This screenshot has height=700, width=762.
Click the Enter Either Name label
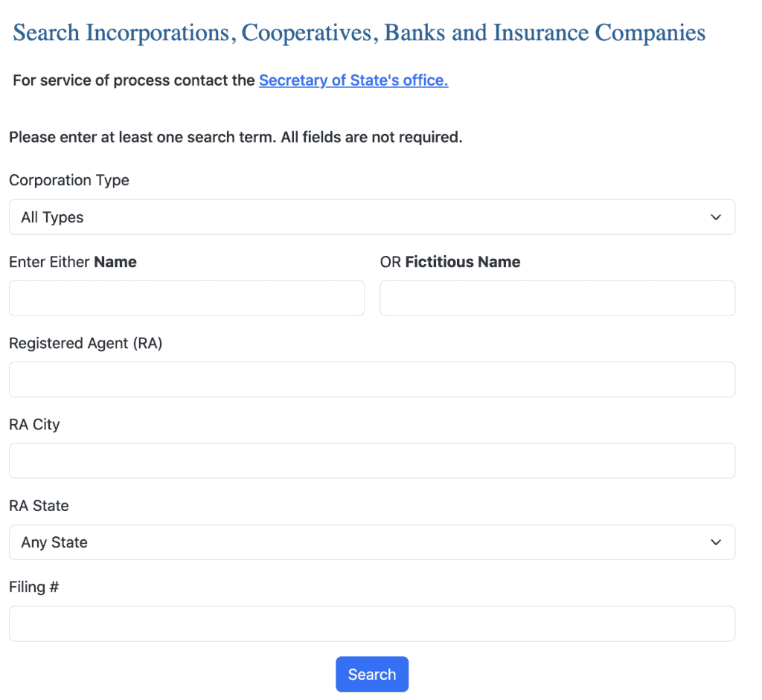click(72, 262)
